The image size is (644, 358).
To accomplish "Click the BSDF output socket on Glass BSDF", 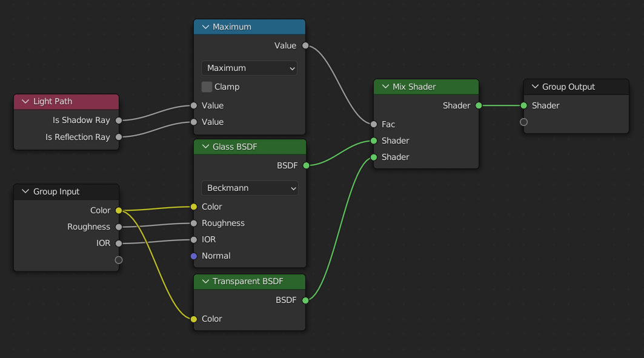I will coord(306,165).
